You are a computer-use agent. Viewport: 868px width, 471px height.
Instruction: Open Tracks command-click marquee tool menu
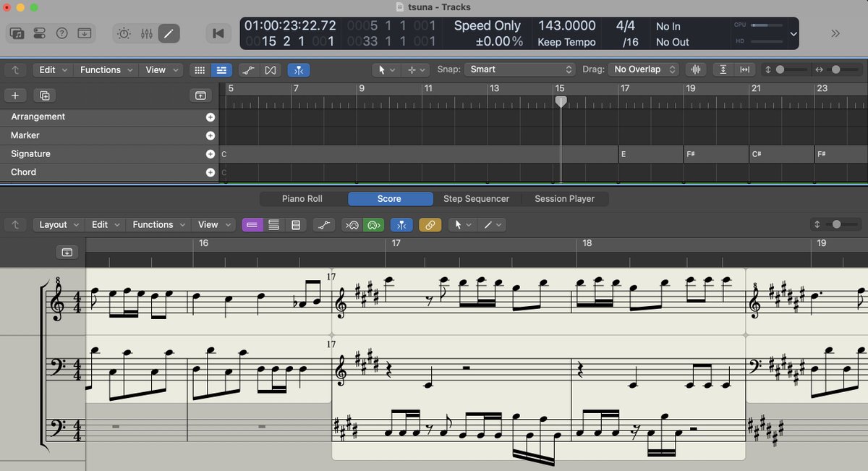[416, 70]
